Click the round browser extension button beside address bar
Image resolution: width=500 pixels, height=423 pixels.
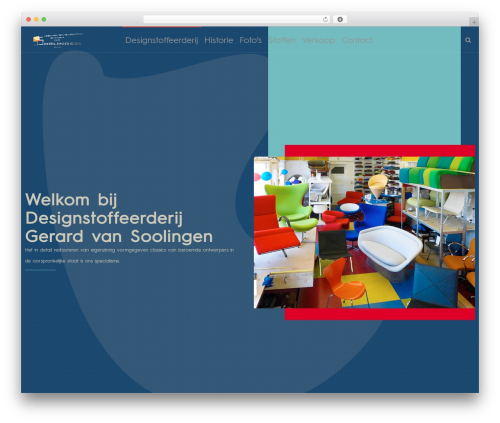[340, 19]
